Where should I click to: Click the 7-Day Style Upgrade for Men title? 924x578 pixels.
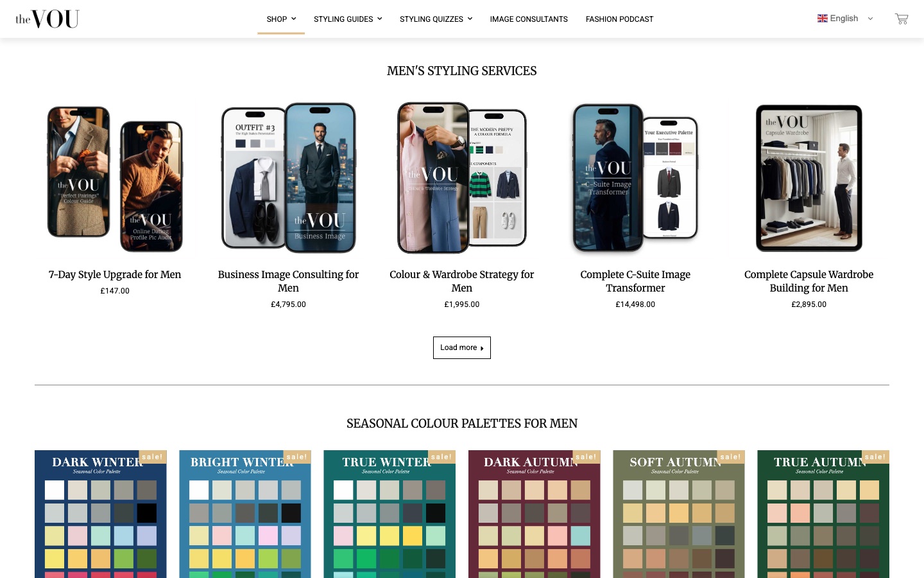115,274
